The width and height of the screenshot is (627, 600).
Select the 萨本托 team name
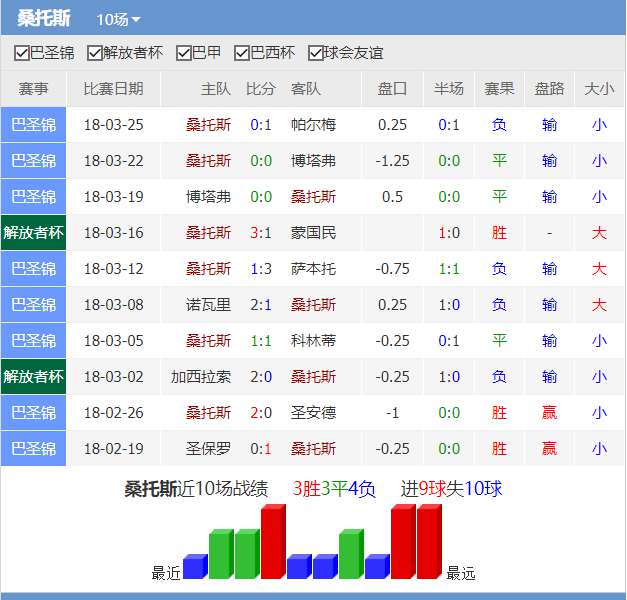(313, 269)
